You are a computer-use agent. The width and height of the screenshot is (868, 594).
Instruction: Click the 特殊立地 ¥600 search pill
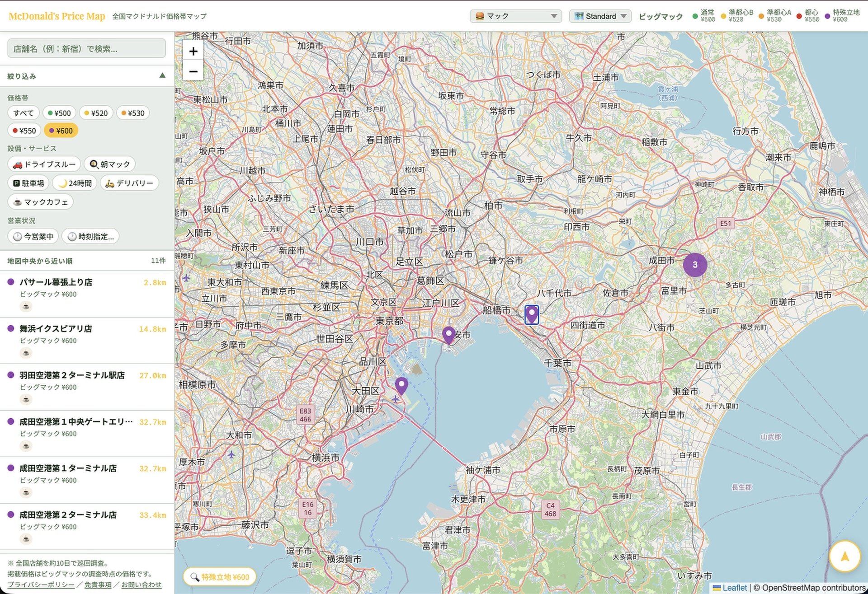pos(220,577)
